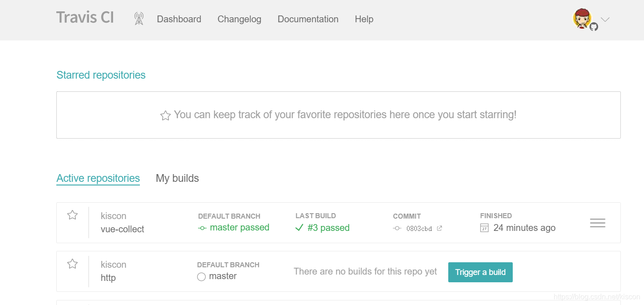Viewport: 644px width, 305px height.
Task: Click the empty status circle beside http master
Action: tap(202, 277)
